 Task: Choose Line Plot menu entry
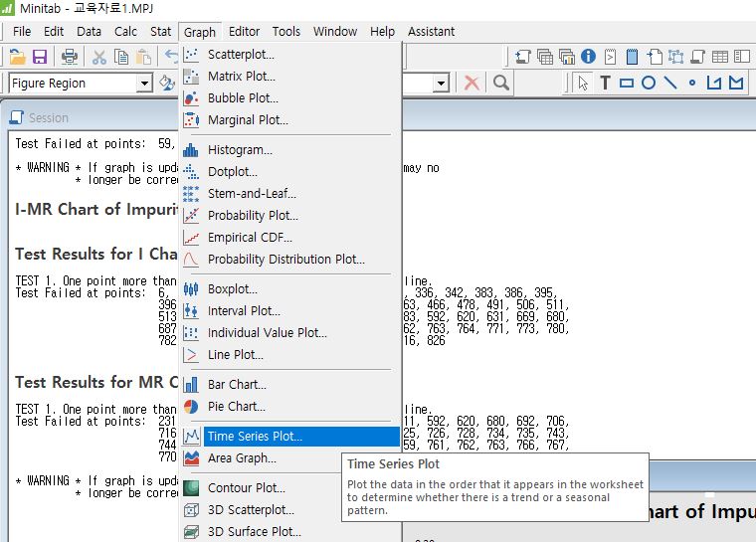click(290, 354)
